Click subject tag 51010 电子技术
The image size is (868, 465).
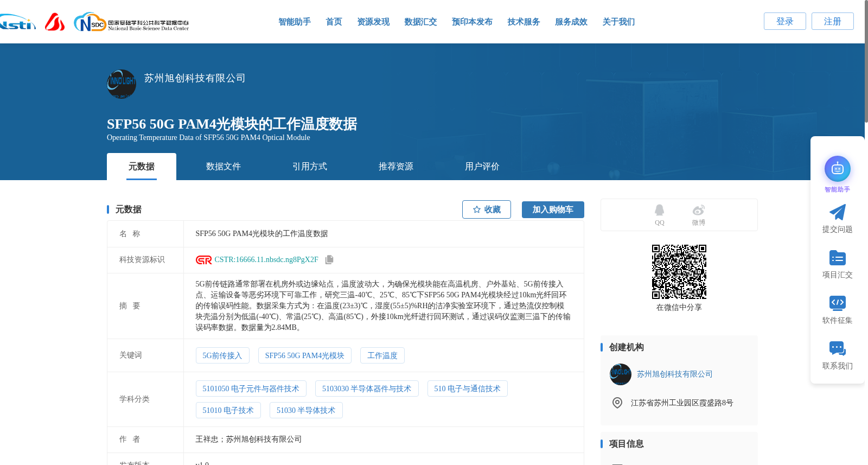(x=228, y=410)
